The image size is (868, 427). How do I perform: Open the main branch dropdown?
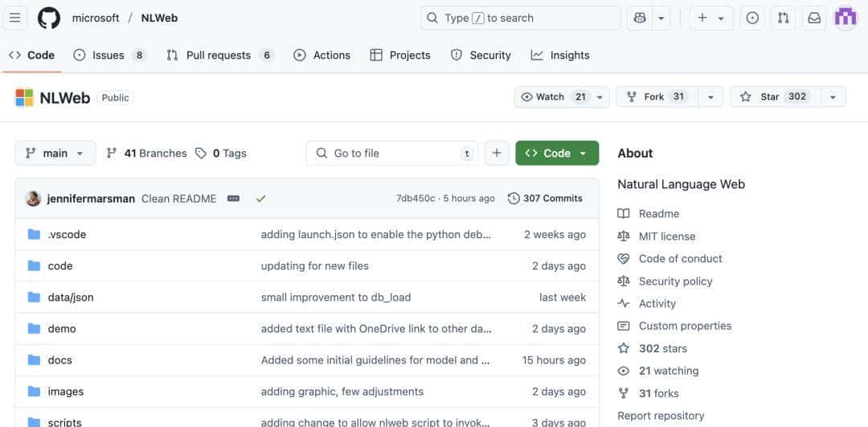coord(55,153)
